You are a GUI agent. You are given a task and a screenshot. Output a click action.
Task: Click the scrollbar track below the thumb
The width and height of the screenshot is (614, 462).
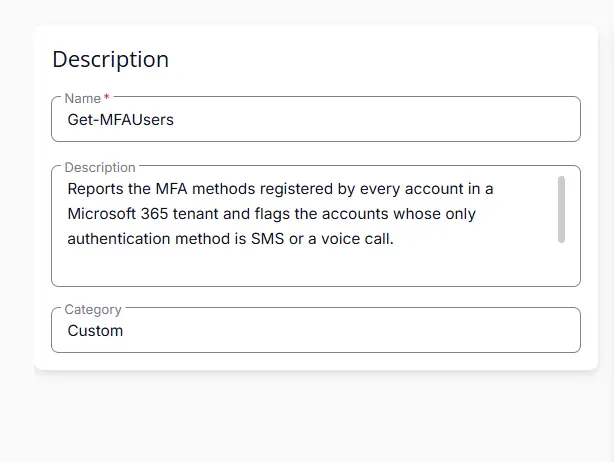(561, 262)
